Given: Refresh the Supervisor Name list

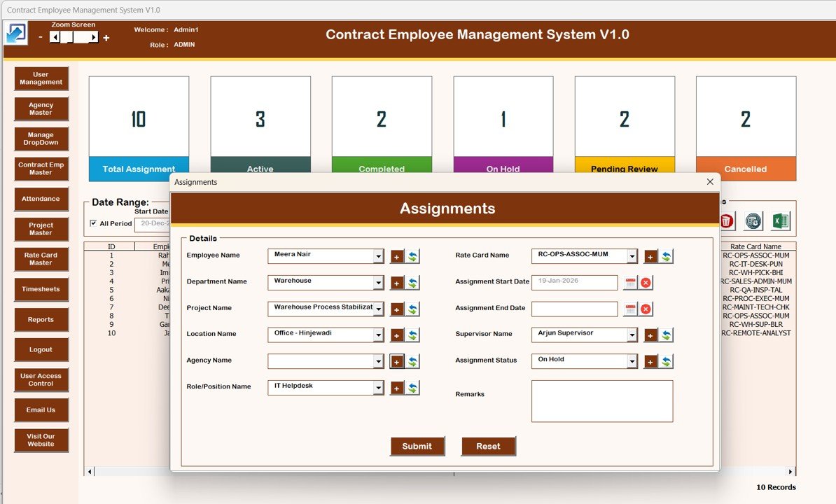Looking at the screenshot, I should coord(667,335).
